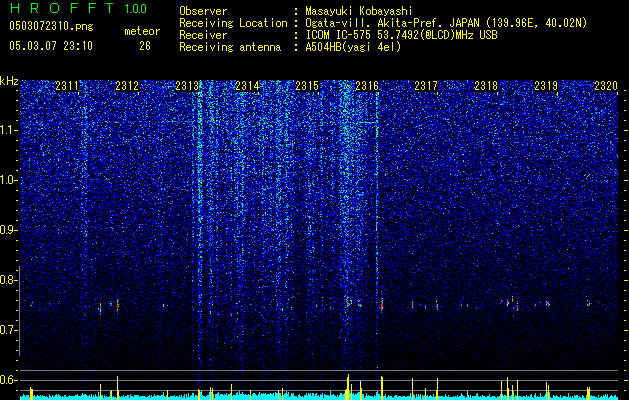Click the 2320 time marker

[x=606, y=85]
